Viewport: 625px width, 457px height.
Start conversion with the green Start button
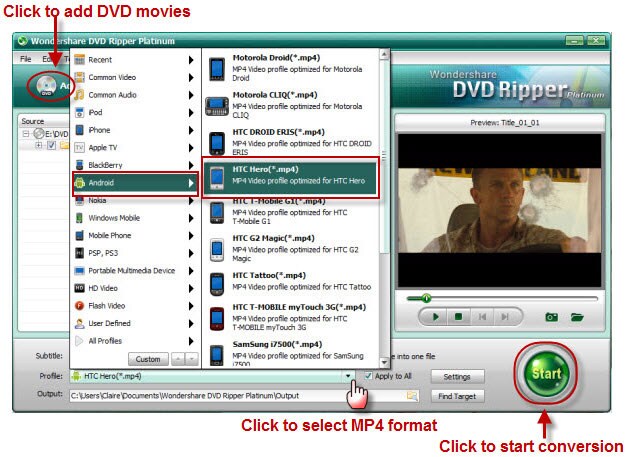[546, 374]
